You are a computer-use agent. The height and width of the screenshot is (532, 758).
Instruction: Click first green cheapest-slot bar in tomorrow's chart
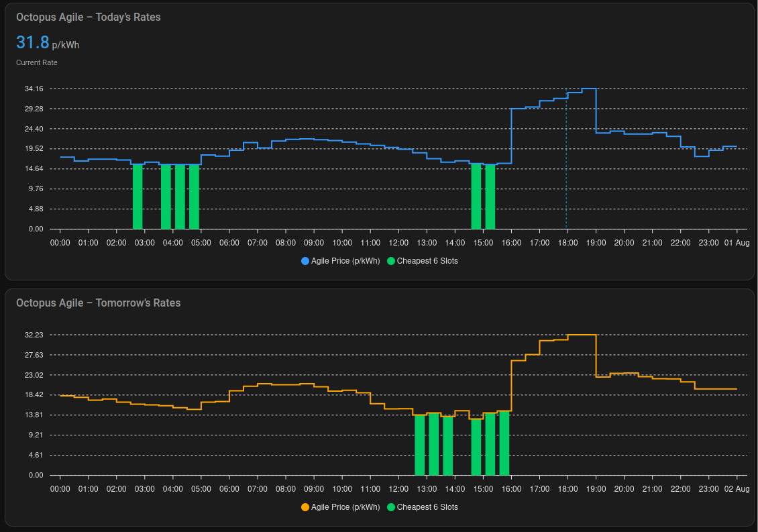[x=420, y=445]
